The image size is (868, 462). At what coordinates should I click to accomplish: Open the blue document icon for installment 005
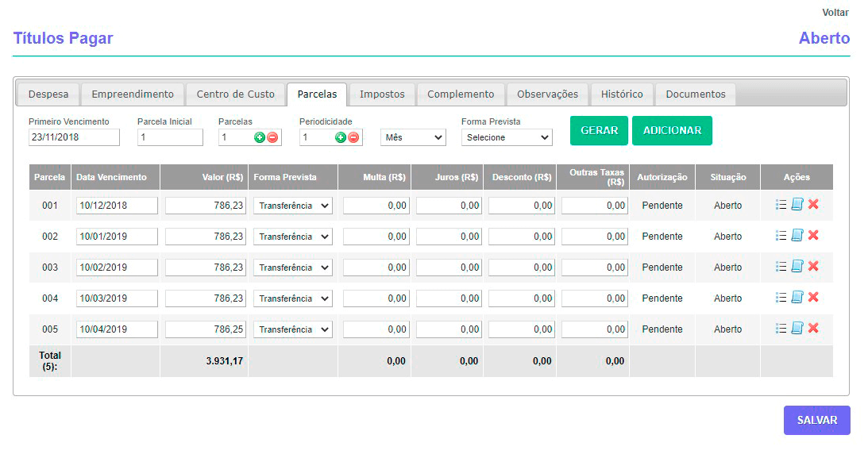(797, 329)
